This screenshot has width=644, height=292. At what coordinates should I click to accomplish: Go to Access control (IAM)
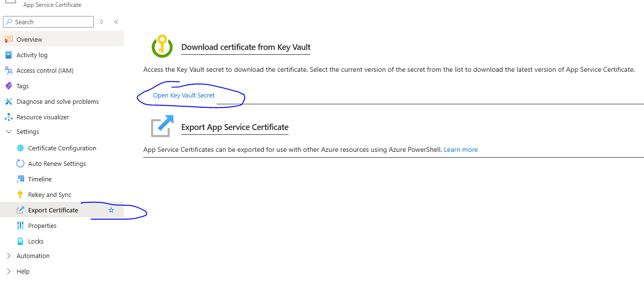(62, 70)
